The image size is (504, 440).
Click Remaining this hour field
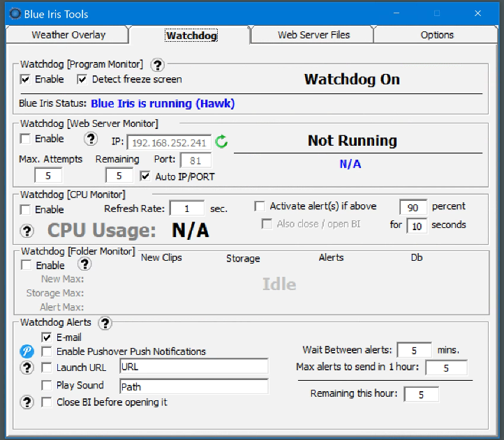click(421, 395)
